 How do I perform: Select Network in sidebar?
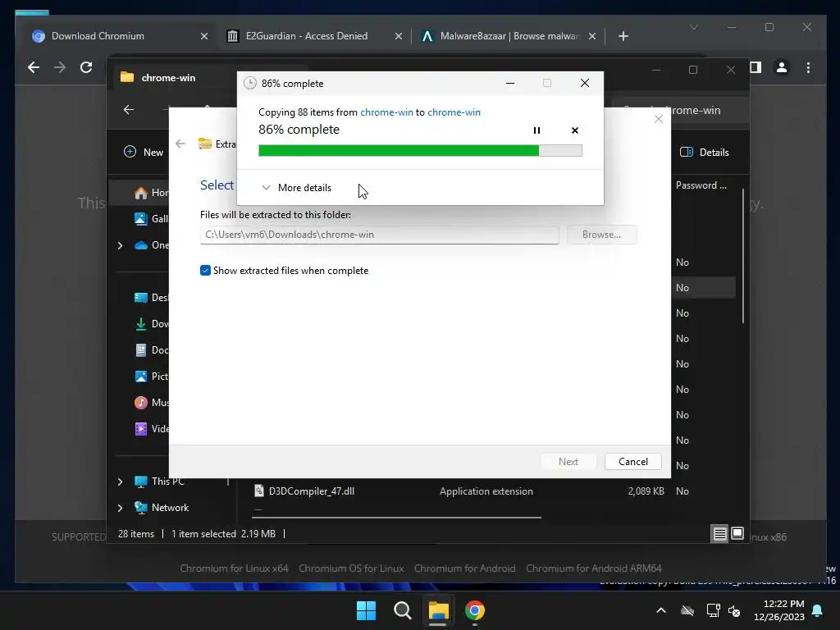click(x=162, y=507)
